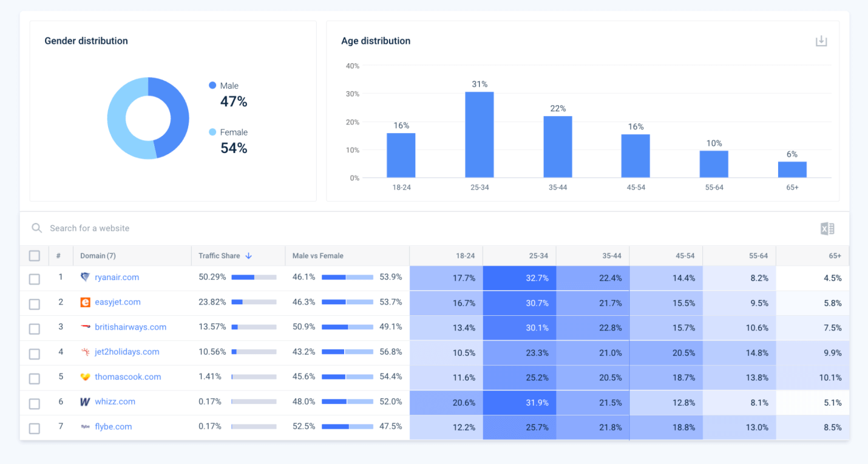The height and width of the screenshot is (464, 868).
Task: Click the thomascook.com heart favicon
Action: [x=85, y=377]
